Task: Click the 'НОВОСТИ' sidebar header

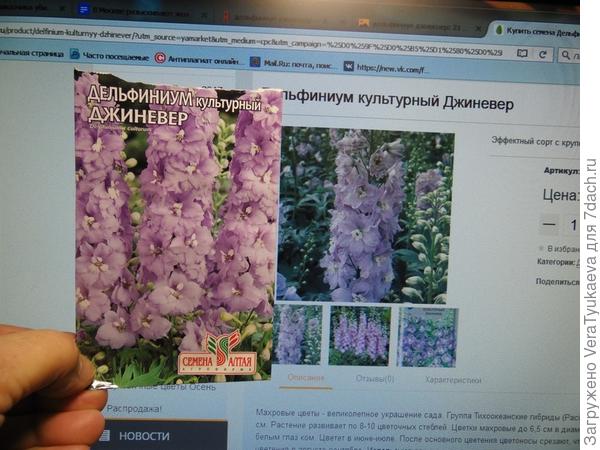Action: point(144,436)
